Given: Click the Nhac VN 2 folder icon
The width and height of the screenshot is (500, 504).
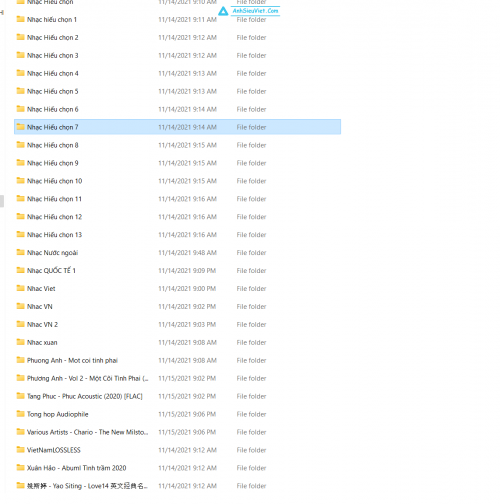Looking at the screenshot, I should (x=21, y=324).
